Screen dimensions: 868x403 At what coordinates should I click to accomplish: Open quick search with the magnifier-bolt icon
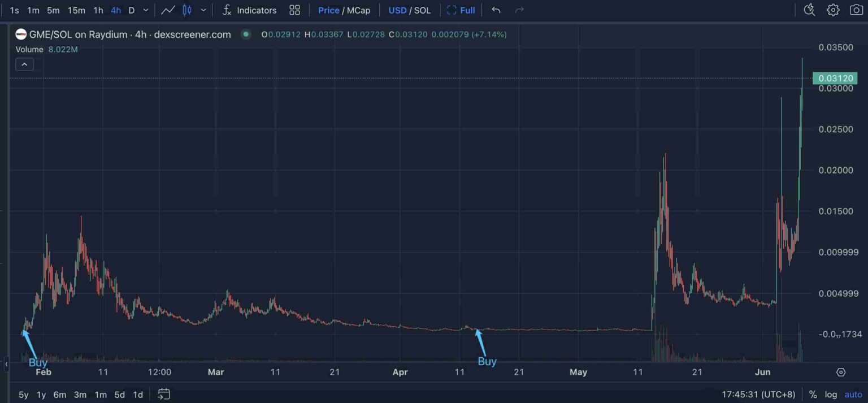click(809, 10)
